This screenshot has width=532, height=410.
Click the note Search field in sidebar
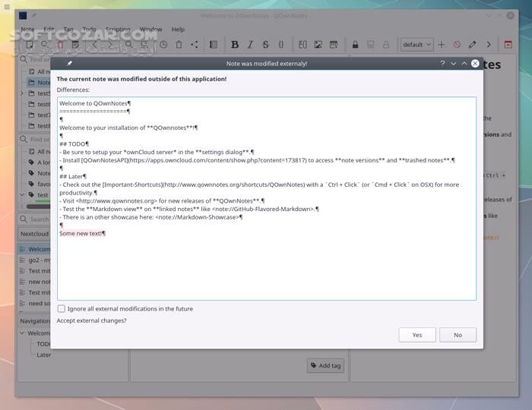click(34, 219)
